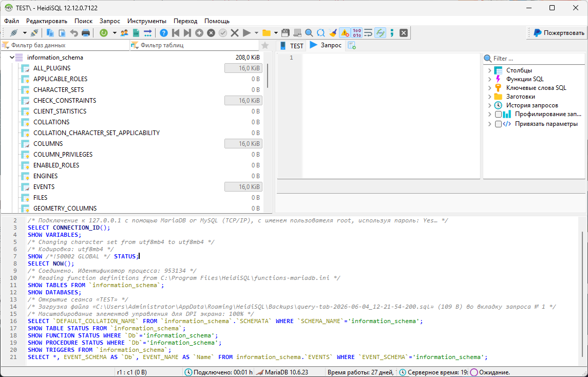Open dropdown arrow beside Refresh icon
The width and height of the screenshot is (588, 377).
click(115, 33)
